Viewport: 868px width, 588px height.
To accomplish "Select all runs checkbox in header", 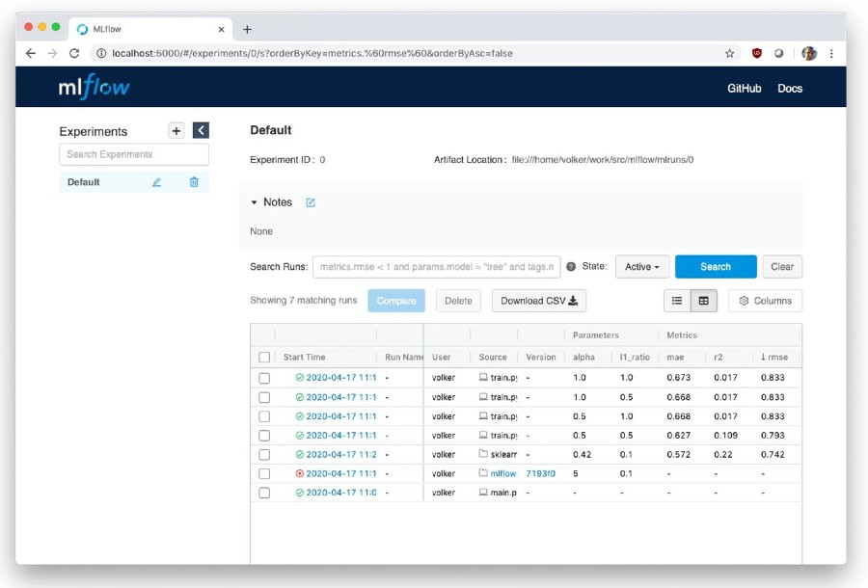I will click(264, 358).
